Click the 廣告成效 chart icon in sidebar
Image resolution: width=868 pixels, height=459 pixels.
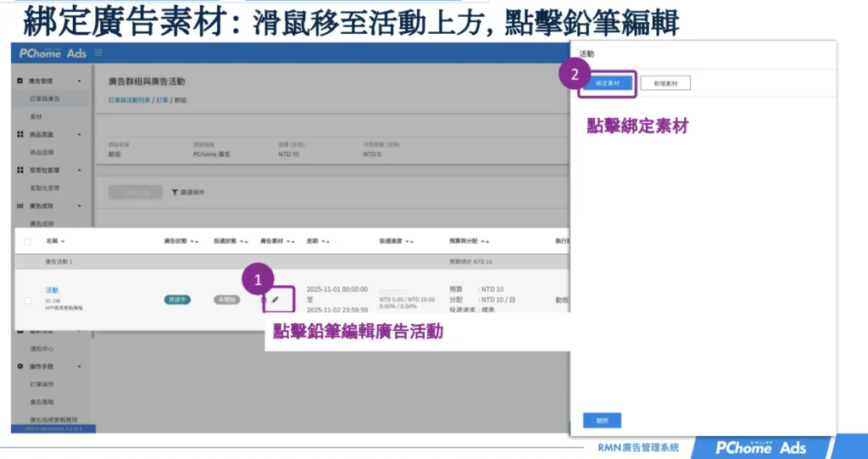coord(20,205)
